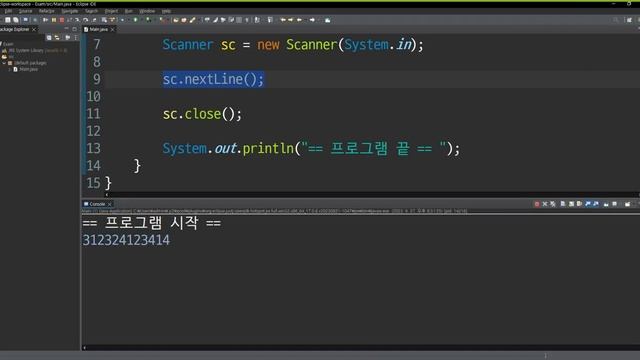Image resolution: width=640 pixels, height=360 pixels.
Task: Minimize the Package Explorer panel
Action: pyautogui.click(x=67, y=29)
